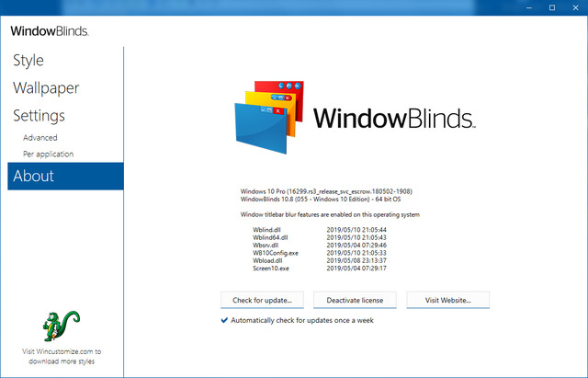The image size is (588, 378).
Task: Click the Wblind.dll file row
Action: point(320,230)
